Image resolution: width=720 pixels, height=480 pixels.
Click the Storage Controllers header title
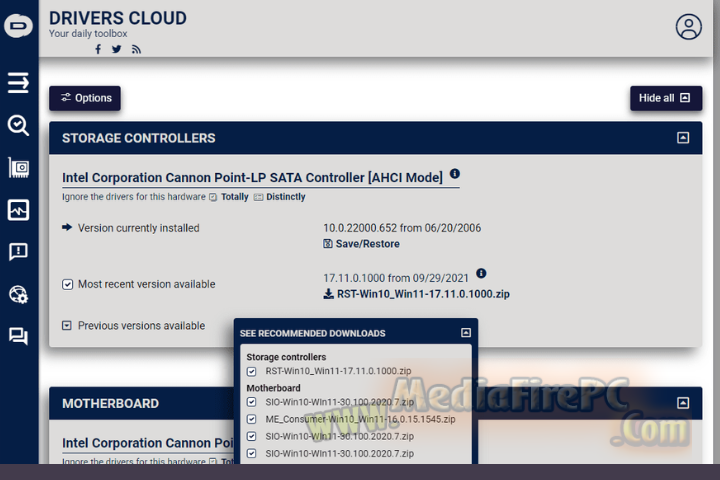(139, 138)
